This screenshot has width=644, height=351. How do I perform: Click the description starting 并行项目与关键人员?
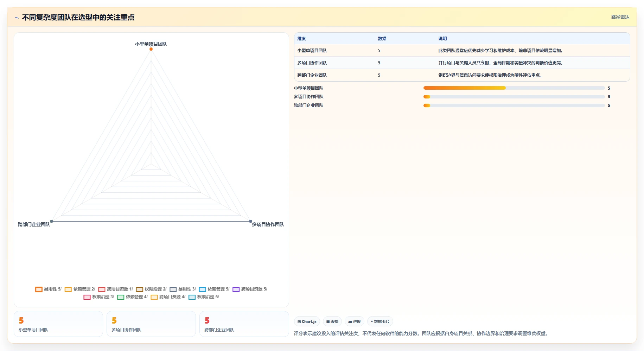tap(501, 63)
